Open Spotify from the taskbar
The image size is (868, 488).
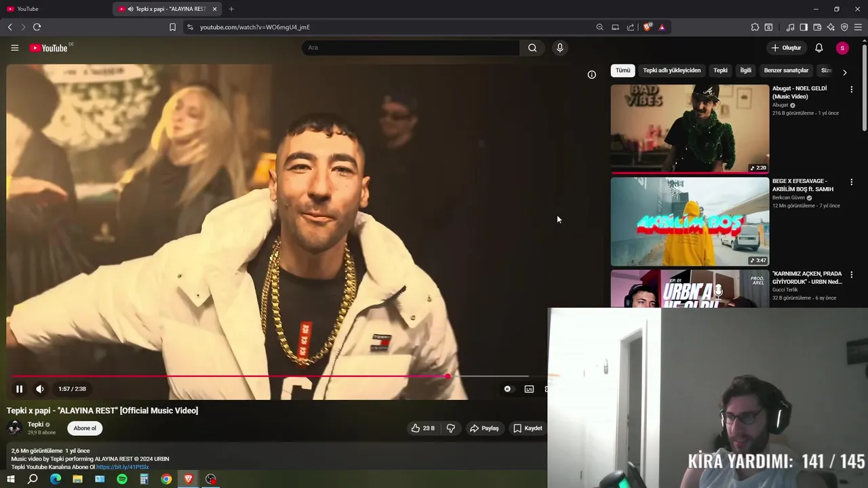coord(122,479)
